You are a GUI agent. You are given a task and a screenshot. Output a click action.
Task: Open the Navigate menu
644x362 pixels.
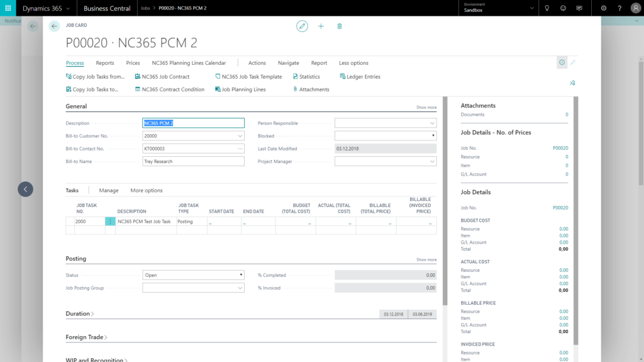coord(288,63)
